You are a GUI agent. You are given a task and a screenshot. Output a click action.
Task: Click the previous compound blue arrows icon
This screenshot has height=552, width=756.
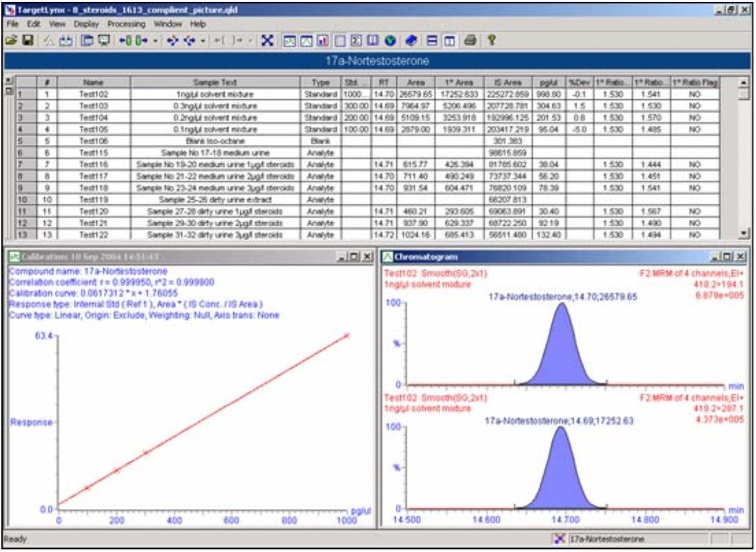click(172, 40)
